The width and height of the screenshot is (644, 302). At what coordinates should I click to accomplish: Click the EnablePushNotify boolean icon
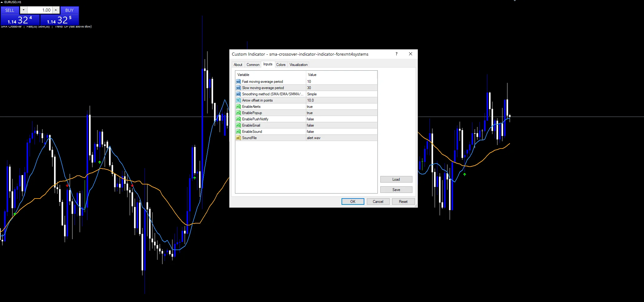(x=238, y=119)
